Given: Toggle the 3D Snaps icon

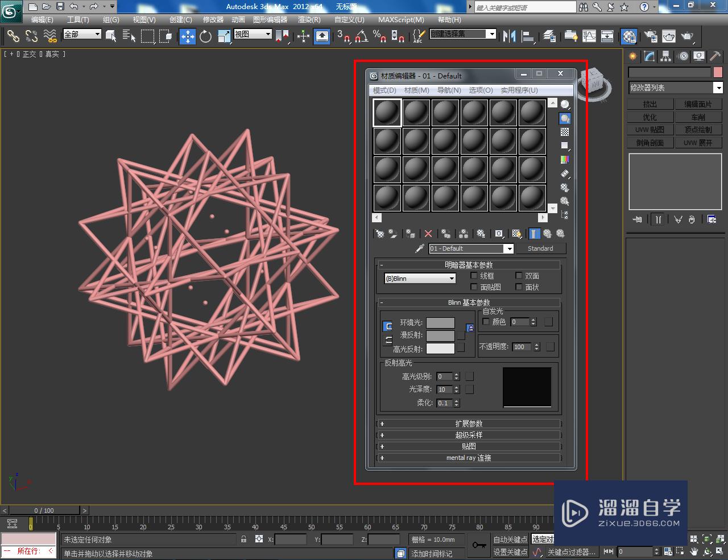Looking at the screenshot, I should [x=344, y=36].
